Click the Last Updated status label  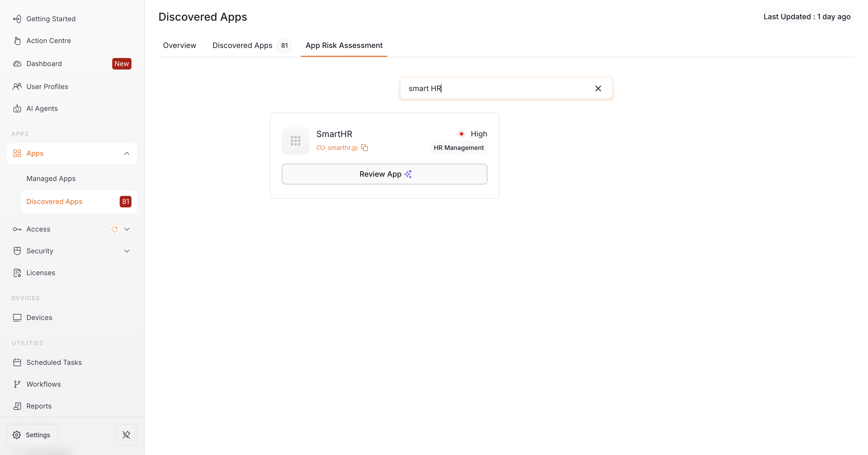point(807,17)
